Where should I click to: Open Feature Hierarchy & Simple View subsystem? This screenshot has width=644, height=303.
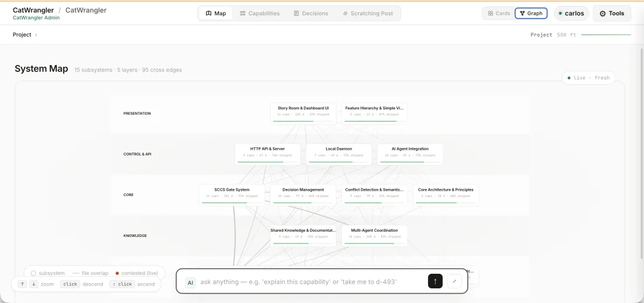tap(374, 113)
